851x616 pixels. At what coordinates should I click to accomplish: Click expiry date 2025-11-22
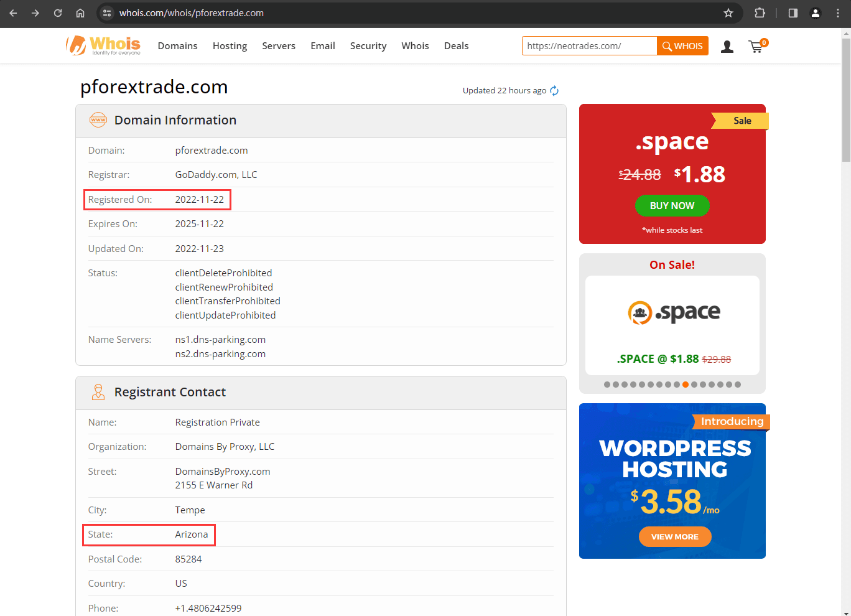[x=200, y=224]
